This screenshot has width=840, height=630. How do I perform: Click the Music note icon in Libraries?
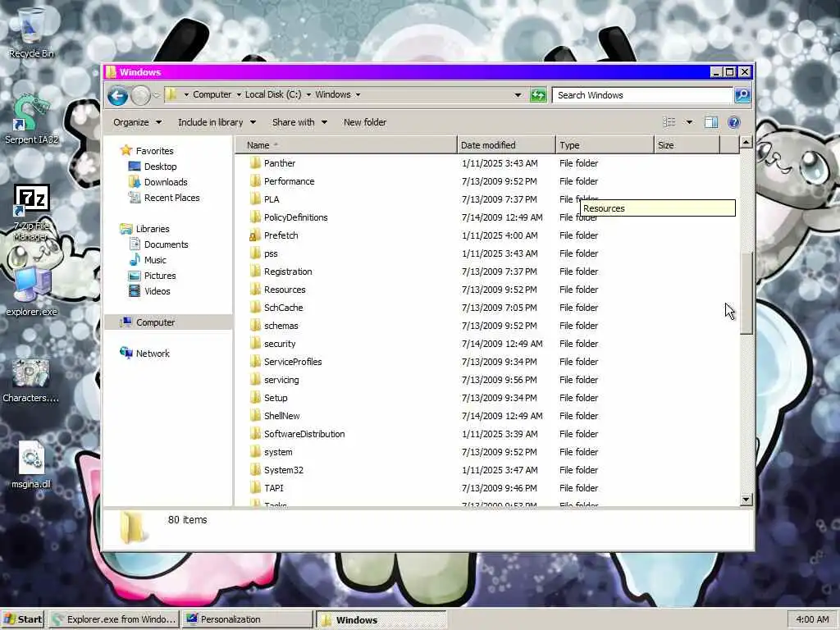135,260
